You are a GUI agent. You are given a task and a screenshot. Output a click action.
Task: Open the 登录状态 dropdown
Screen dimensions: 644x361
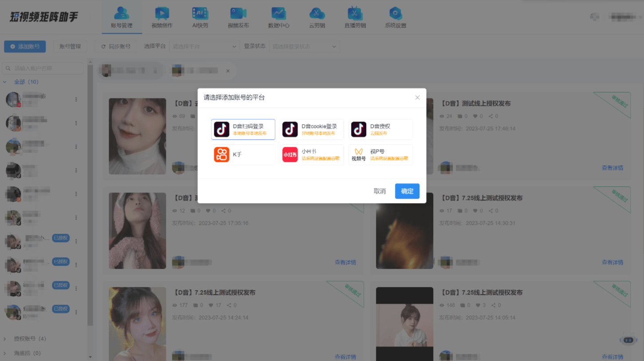[x=304, y=46]
